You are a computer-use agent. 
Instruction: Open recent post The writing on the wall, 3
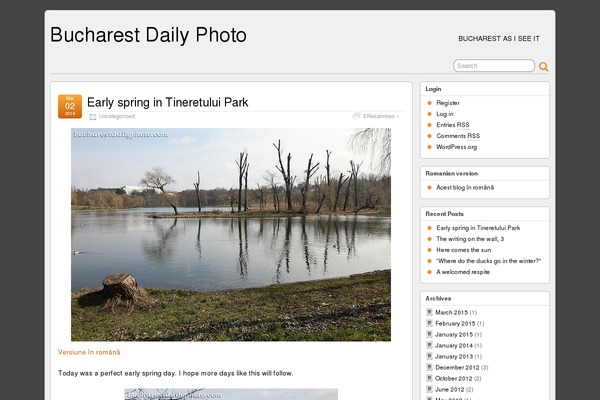coord(470,239)
